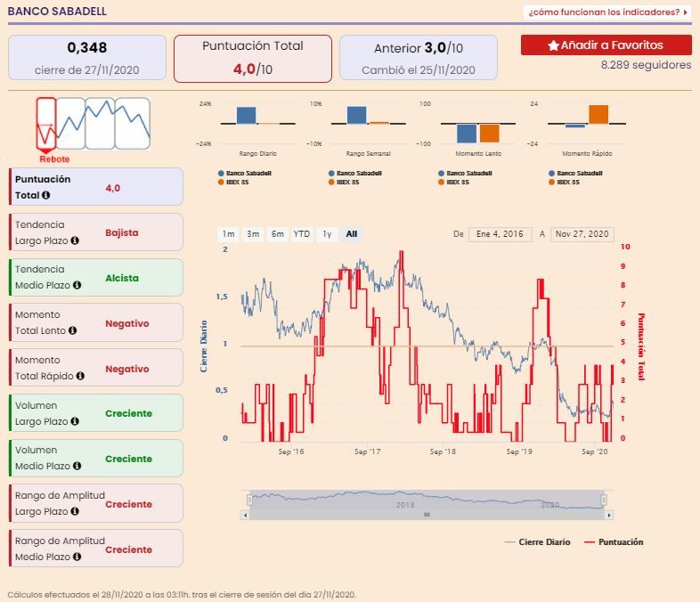The height and width of the screenshot is (602, 700).
Task: Click the second cycle phase thumbnail box
Action: [70, 123]
